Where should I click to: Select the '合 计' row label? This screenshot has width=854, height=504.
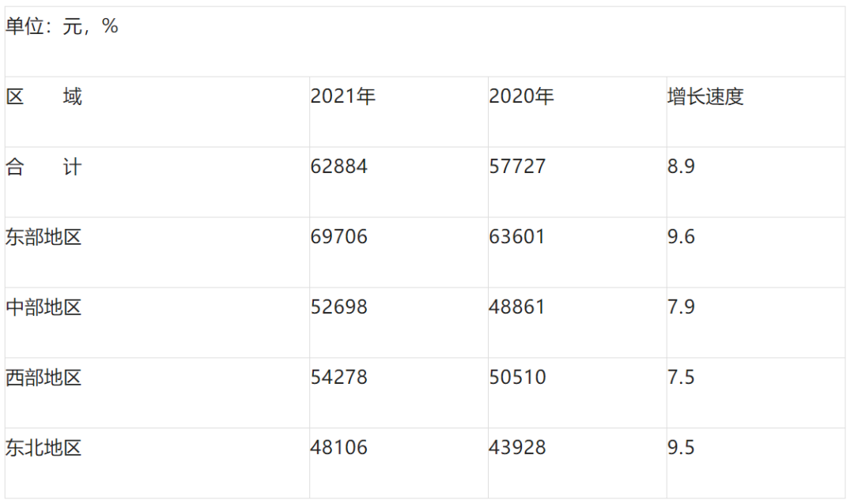(x=44, y=167)
